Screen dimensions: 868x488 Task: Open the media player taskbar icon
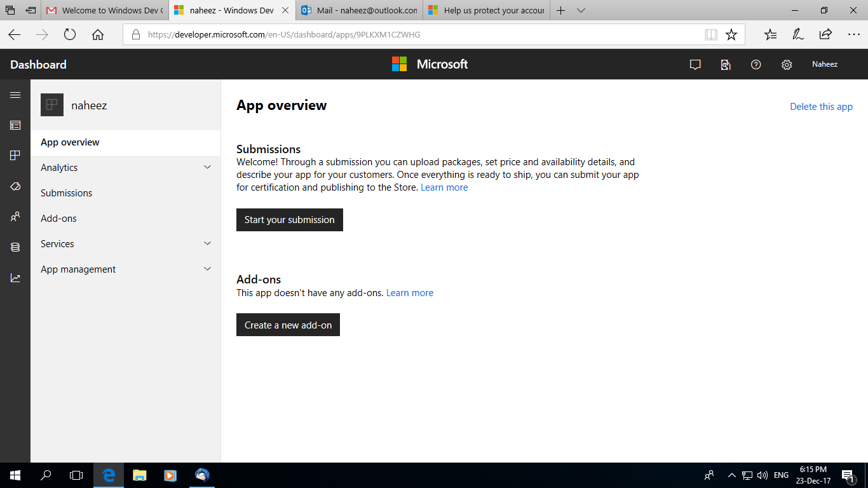click(x=170, y=475)
